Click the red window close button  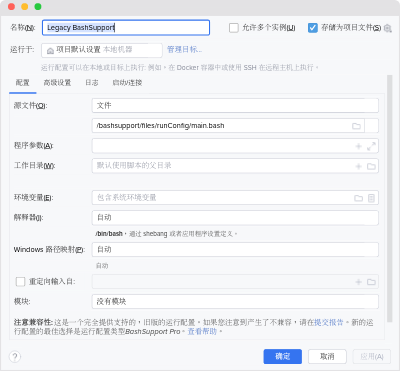(12, 7)
